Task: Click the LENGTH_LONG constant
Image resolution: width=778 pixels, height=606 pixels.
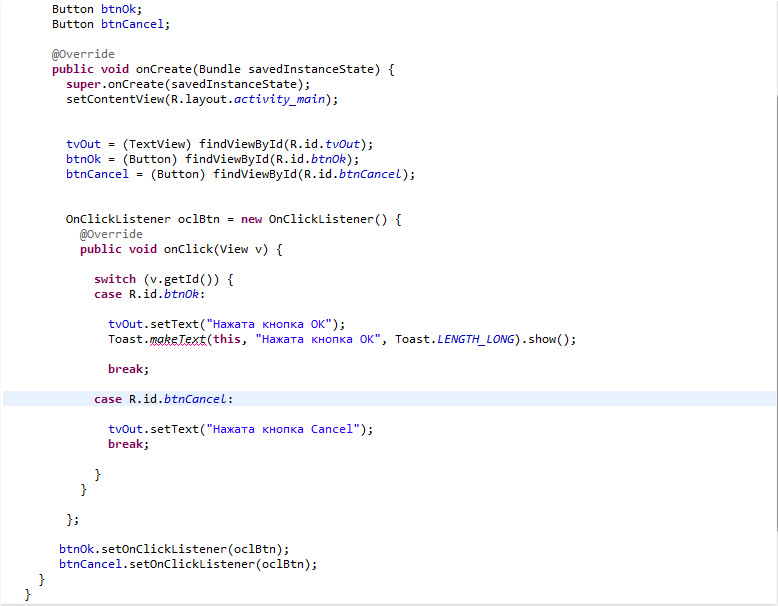Action: (475, 339)
